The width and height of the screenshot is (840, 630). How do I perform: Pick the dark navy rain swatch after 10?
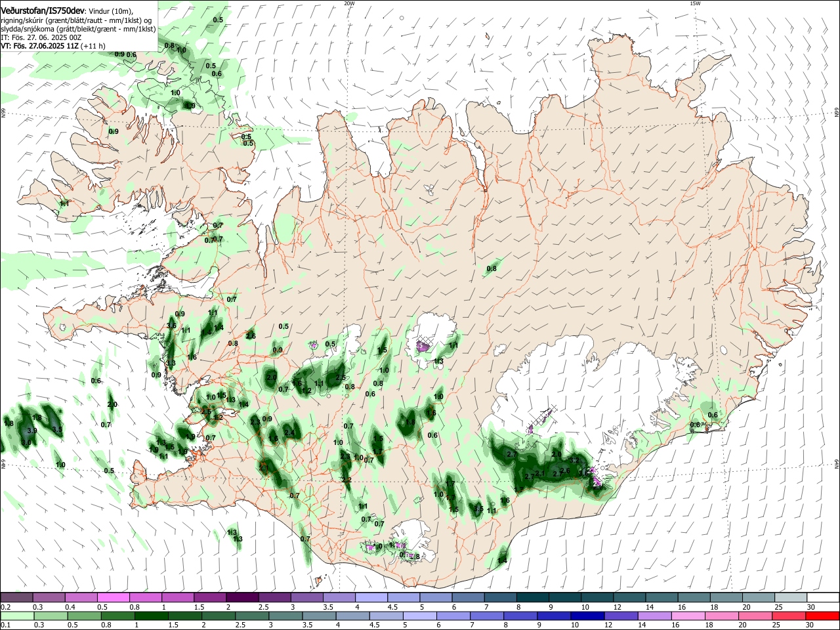(x=587, y=616)
